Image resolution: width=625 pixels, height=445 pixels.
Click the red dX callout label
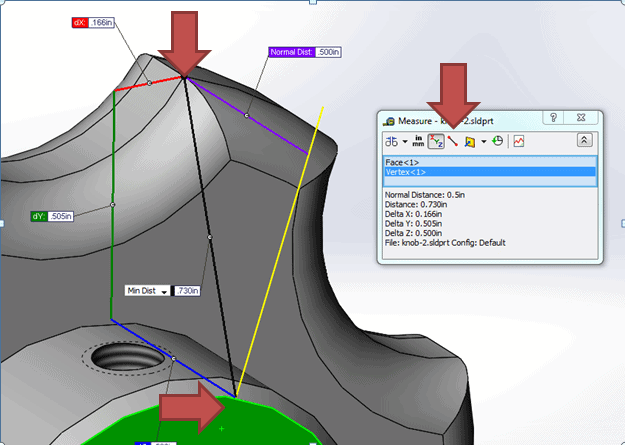80,22
